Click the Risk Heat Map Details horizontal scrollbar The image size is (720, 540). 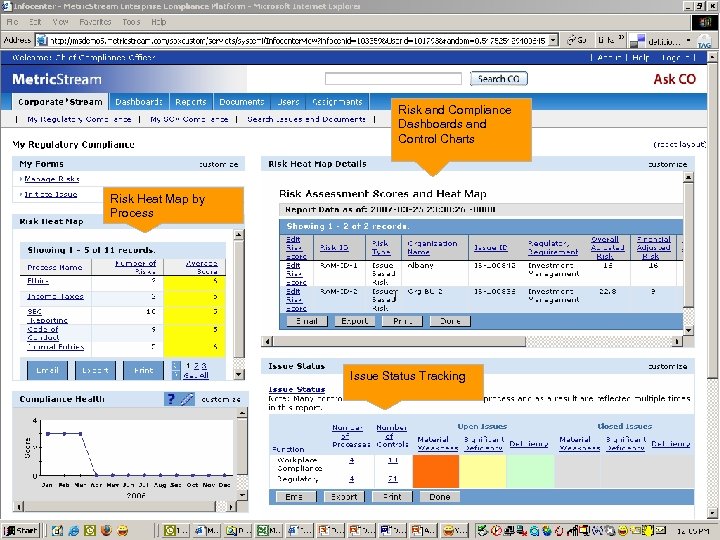472,341
